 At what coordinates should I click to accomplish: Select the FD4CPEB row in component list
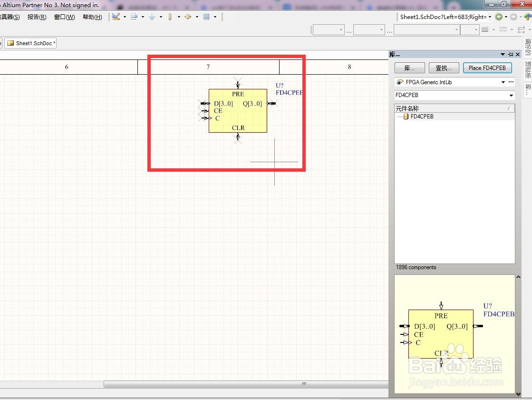point(455,117)
